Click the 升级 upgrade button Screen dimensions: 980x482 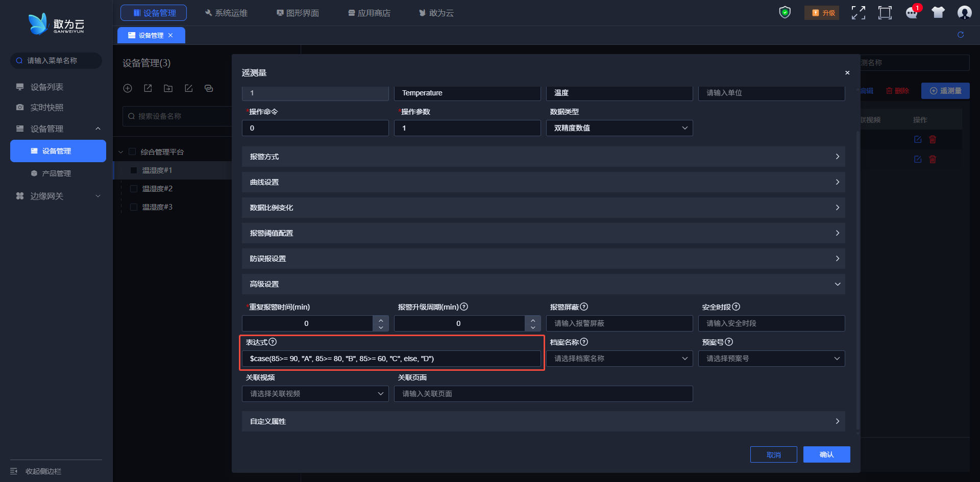822,13
